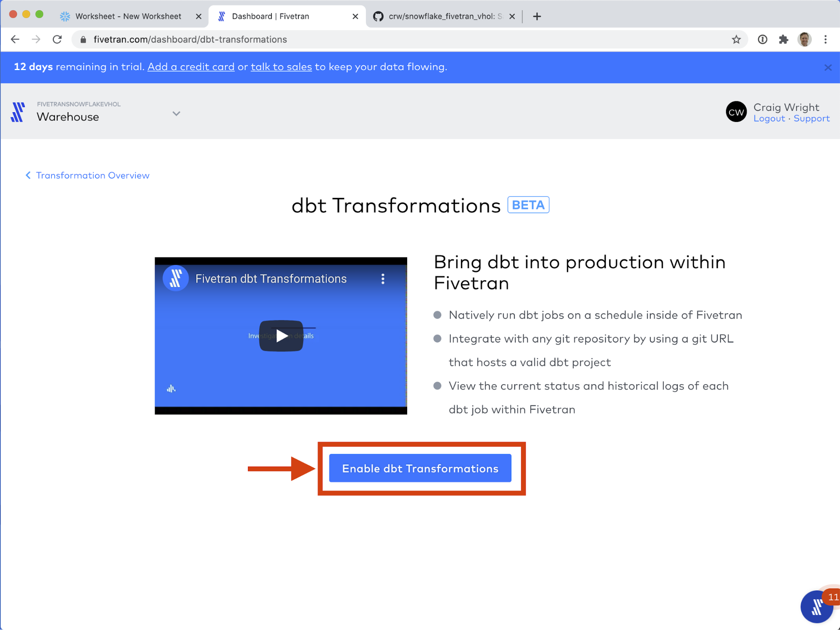
Task: Go back to Transformation Overview
Action: [87, 175]
